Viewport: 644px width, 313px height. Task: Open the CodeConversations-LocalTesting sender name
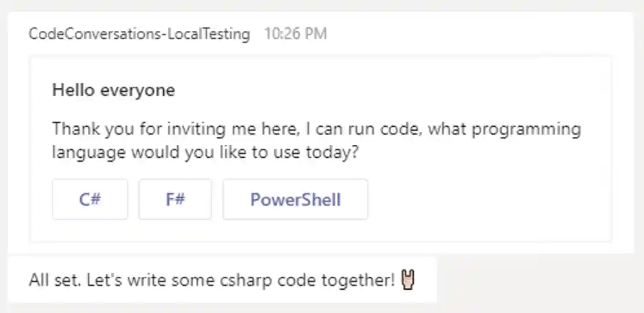pos(140,34)
